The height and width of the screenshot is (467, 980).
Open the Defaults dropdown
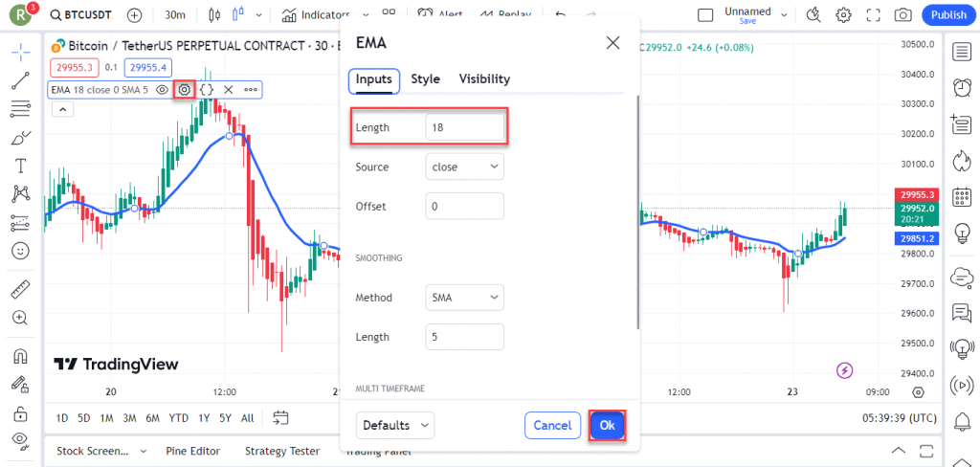[395, 426]
